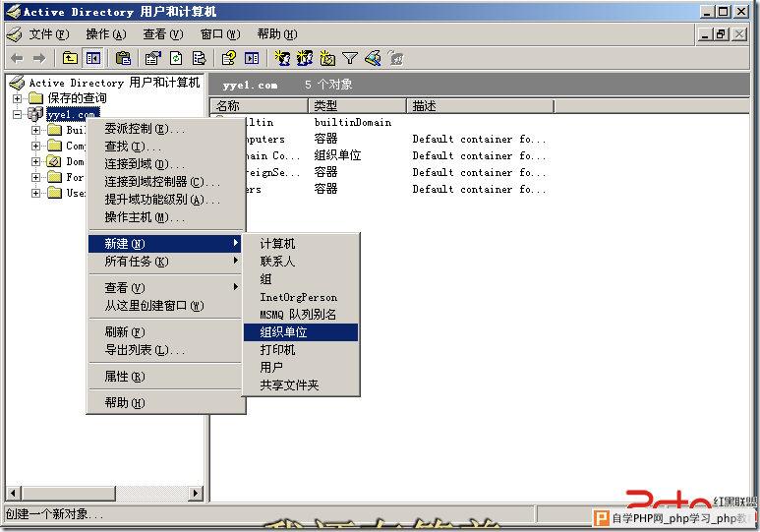The width and height of the screenshot is (760, 532).
Task: Collapse the yye1.com tree node
Action: (17, 115)
